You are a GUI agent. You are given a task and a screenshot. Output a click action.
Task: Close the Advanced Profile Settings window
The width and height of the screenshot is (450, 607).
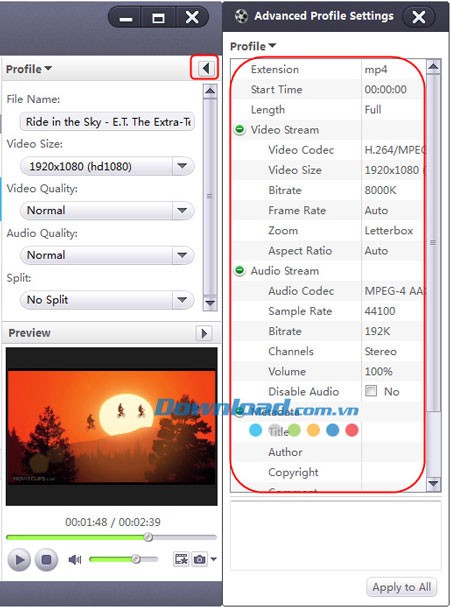tap(418, 17)
